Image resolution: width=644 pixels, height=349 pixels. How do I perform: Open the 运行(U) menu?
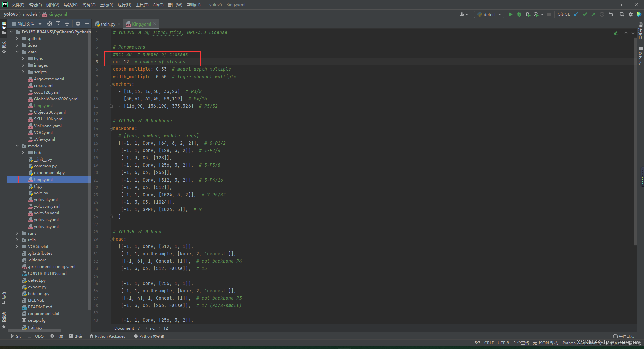[x=124, y=5]
